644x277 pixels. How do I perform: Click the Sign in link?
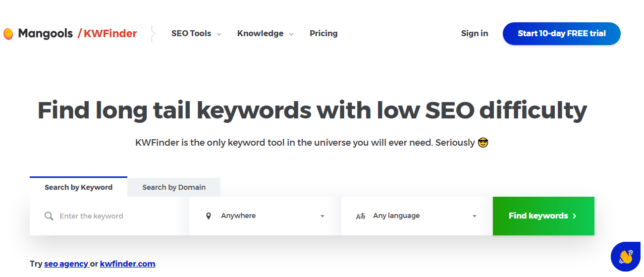(x=474, y=34)
